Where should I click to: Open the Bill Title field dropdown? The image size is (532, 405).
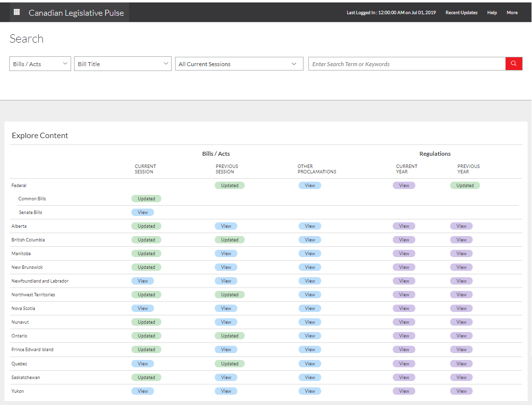[x=123, y=64]
